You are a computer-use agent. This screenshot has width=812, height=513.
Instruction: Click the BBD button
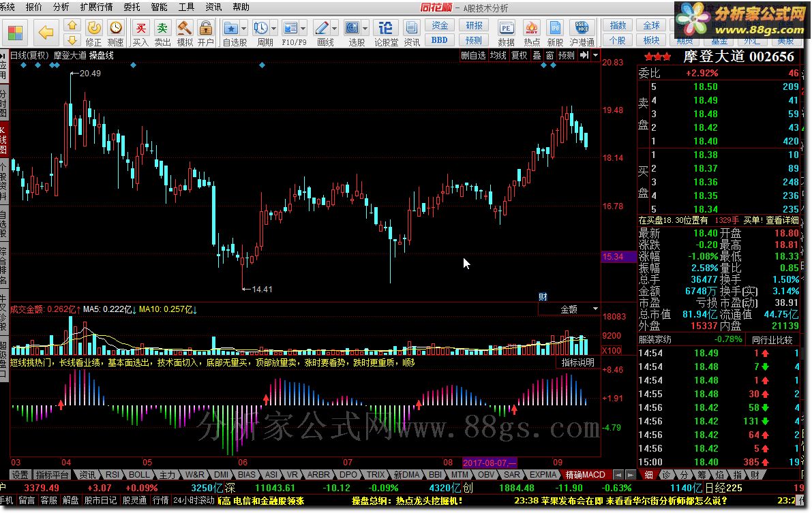[x=440, y=40]
